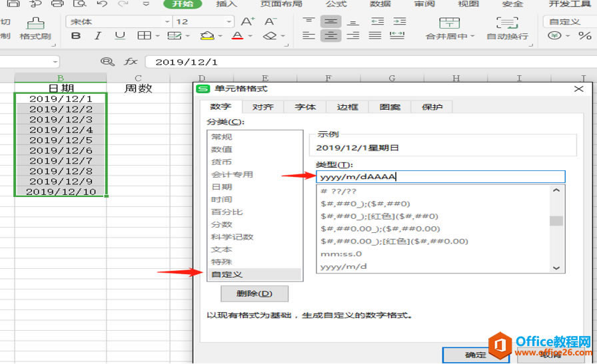The image size is (597, 364).
Task: Increase font size with A+ icon
Action: 248,22
